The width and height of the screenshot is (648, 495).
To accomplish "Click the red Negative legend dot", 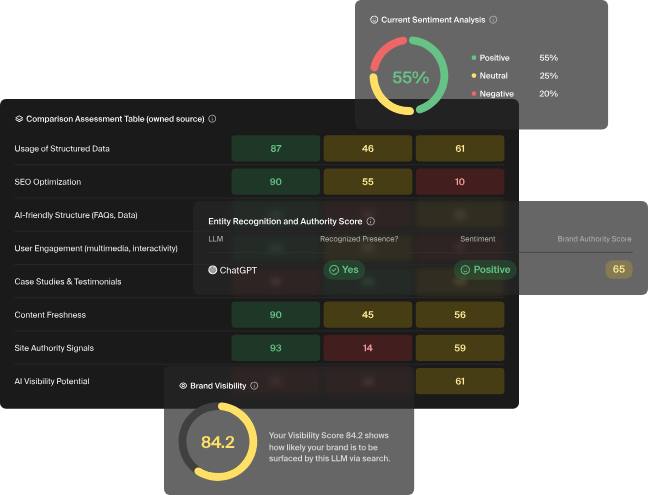I will (473, 94).
